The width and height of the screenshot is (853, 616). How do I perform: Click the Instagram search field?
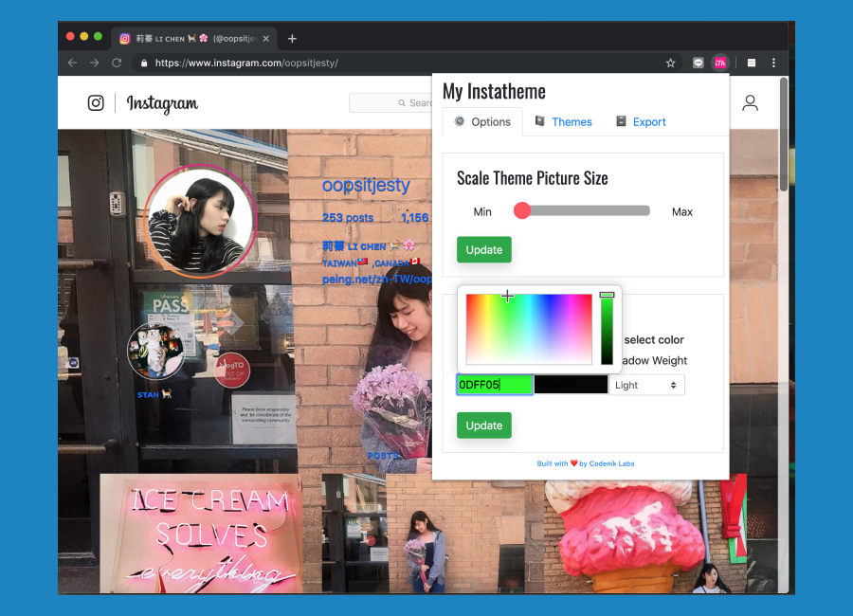[390, 103]
